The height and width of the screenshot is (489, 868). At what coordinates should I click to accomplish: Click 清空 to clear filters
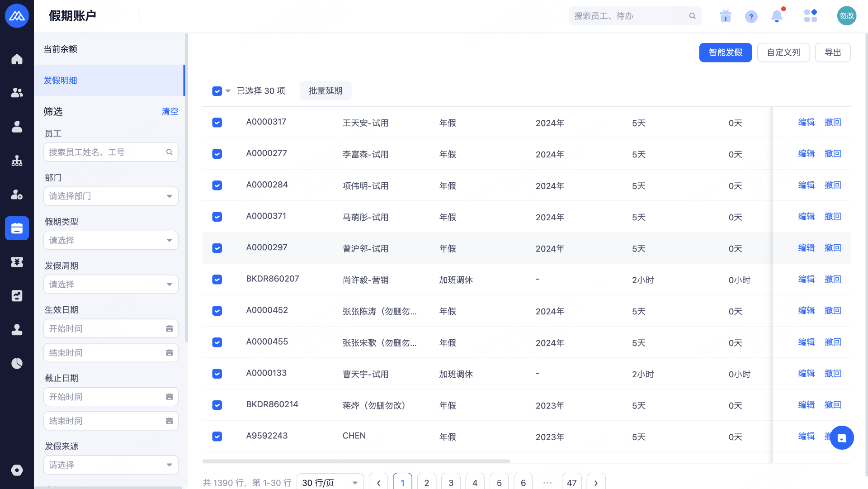tap(170, 111)
